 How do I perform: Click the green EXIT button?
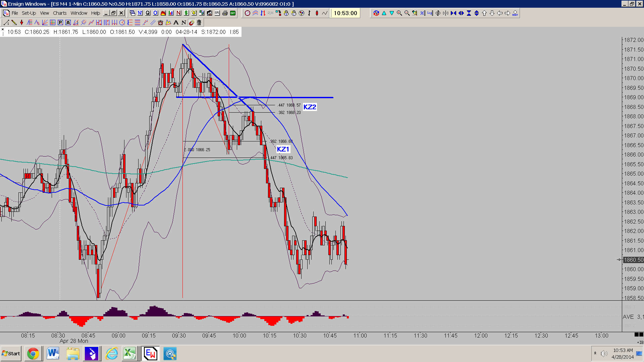pyautogui.click(x=233, y=13)
